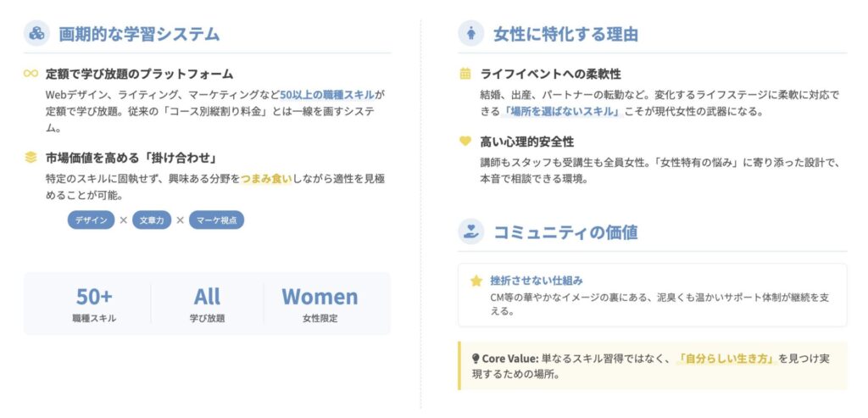This screenshot has height=418, width=868.
Task: Click the infinity icon next to 定額で学び放題
Action: point(31,74)
